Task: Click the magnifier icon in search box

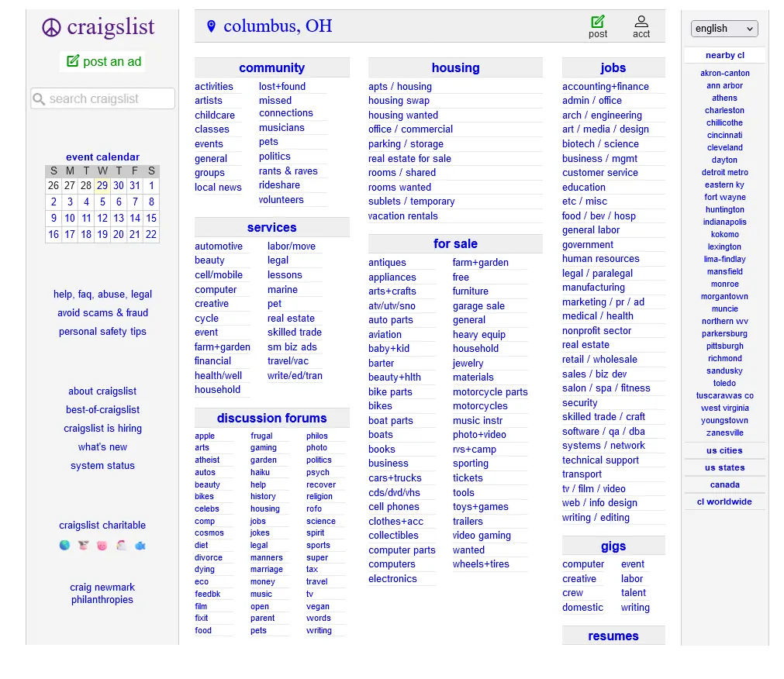Action: (39, 99)
